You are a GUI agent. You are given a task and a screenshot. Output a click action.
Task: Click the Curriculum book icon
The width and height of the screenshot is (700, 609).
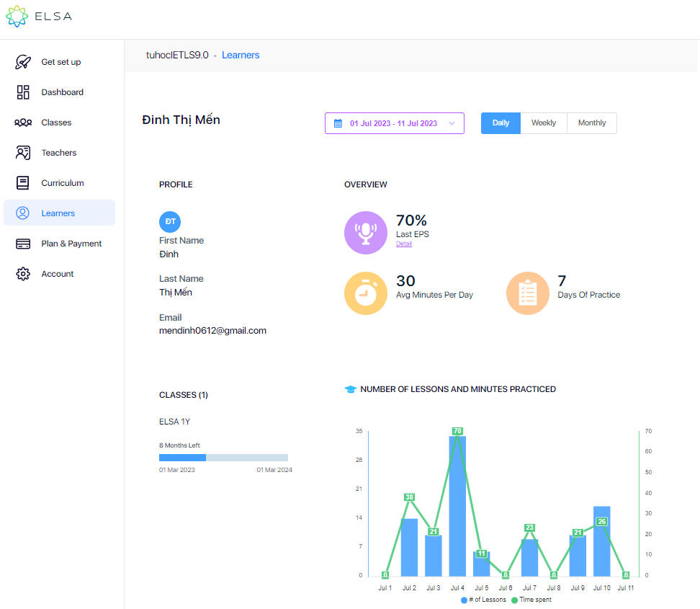pyautogui.click(x=23, y=183)
